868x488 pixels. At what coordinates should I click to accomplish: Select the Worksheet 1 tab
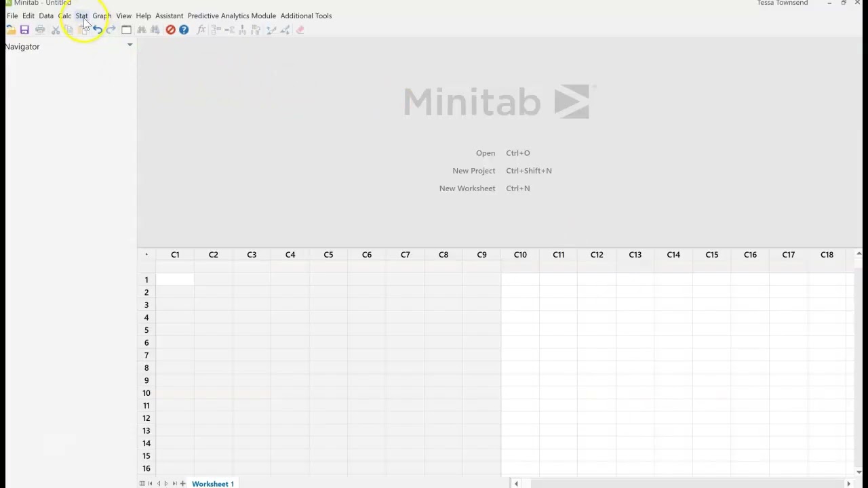tap(213, 483)
